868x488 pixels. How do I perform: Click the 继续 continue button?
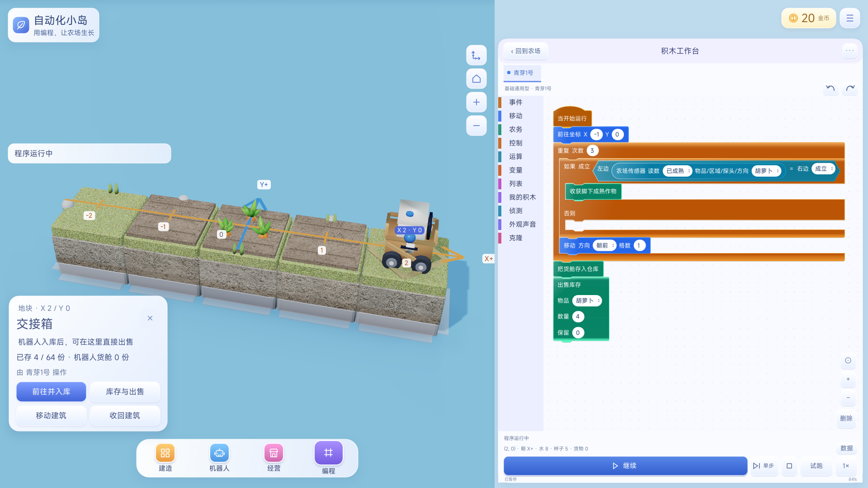tap(625, 466)
